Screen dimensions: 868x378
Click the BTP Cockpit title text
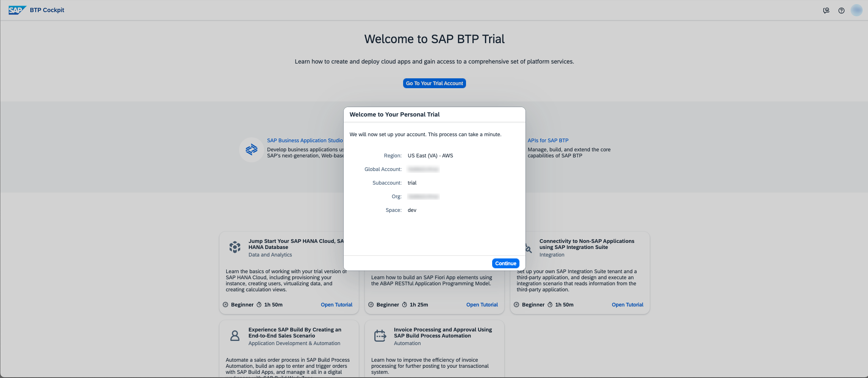pyautogui.click(x=47, y=10)
